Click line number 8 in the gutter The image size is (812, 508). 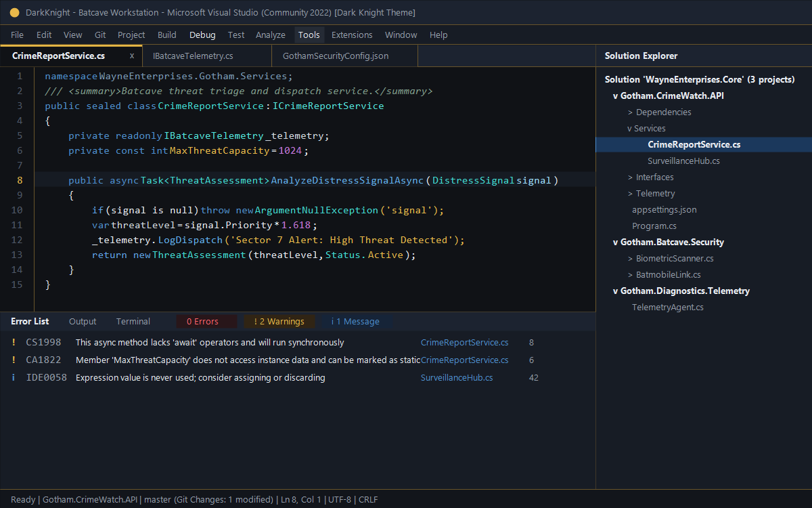[x=20, y=180]
